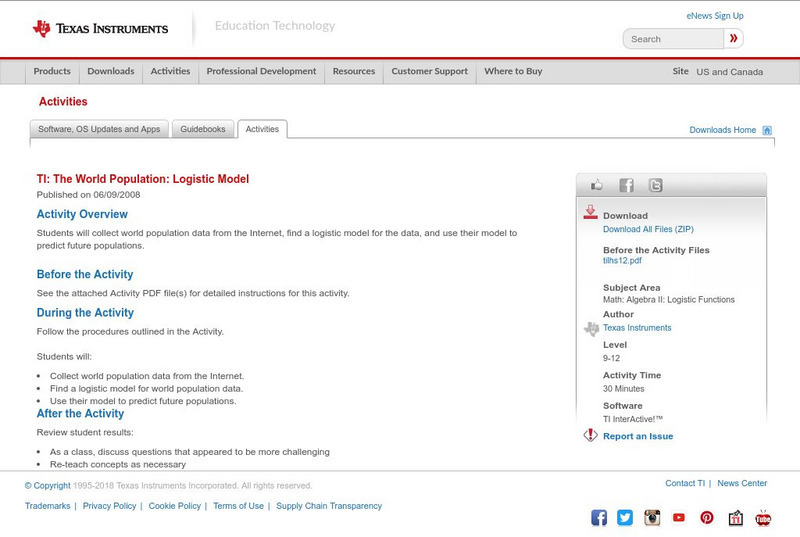
Task: Share via the gray Facebook icon
Action: (626, 185)
